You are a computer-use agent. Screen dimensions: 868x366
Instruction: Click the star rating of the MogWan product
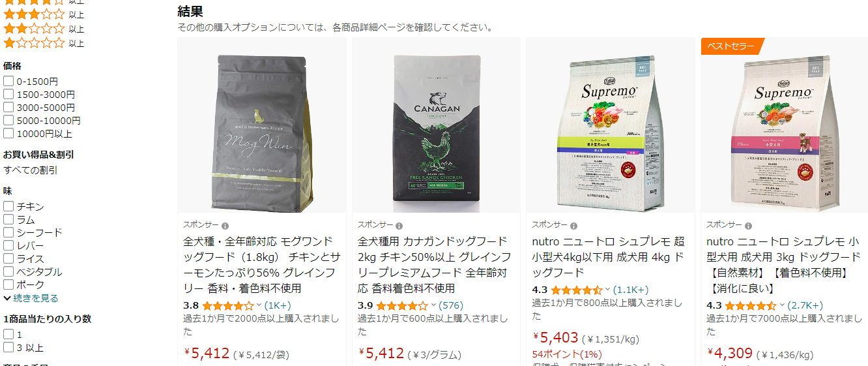228,305
